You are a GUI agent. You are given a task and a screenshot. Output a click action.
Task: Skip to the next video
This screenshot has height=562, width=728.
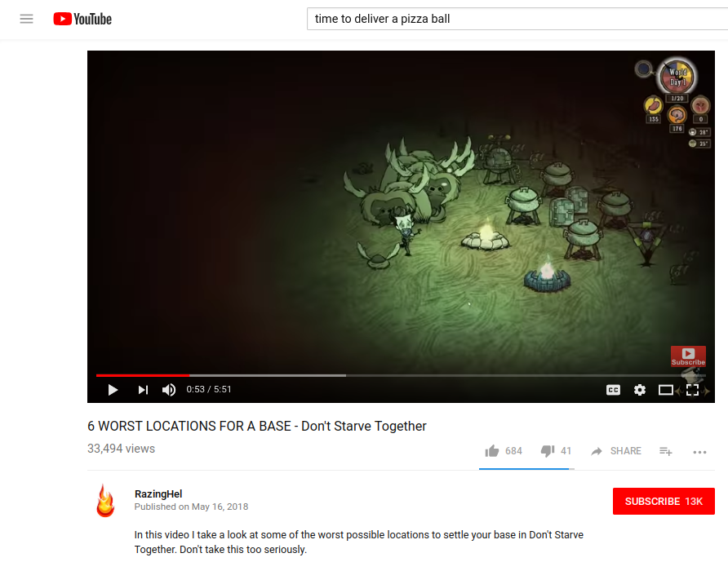[143, 390]
